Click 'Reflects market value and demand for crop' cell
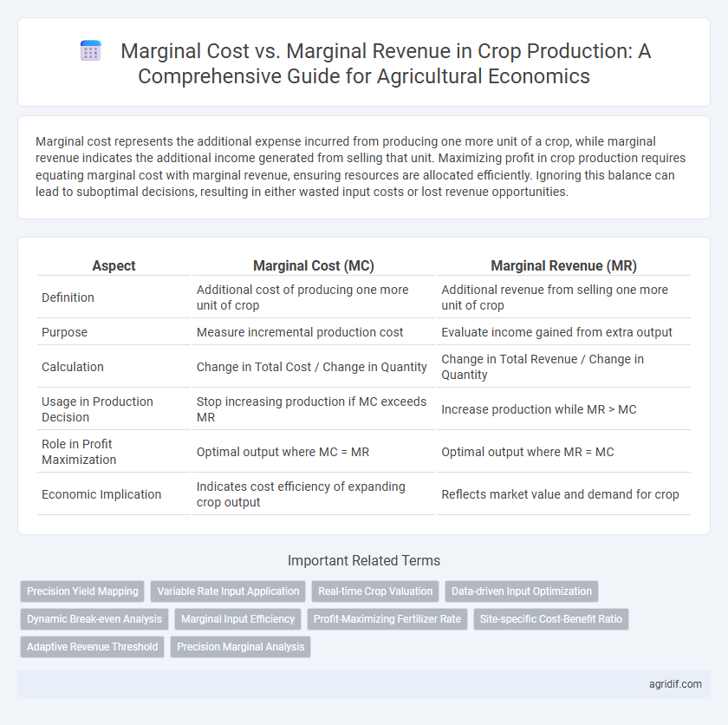The width and height of the screenshot is (728, 725). (563, 494)
